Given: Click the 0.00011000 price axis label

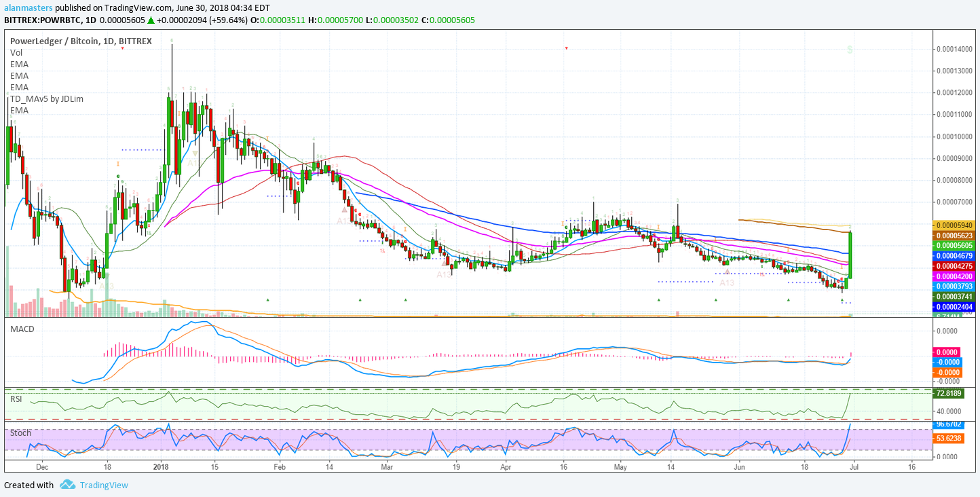Looking at the screenshot, I should [955, 115].
